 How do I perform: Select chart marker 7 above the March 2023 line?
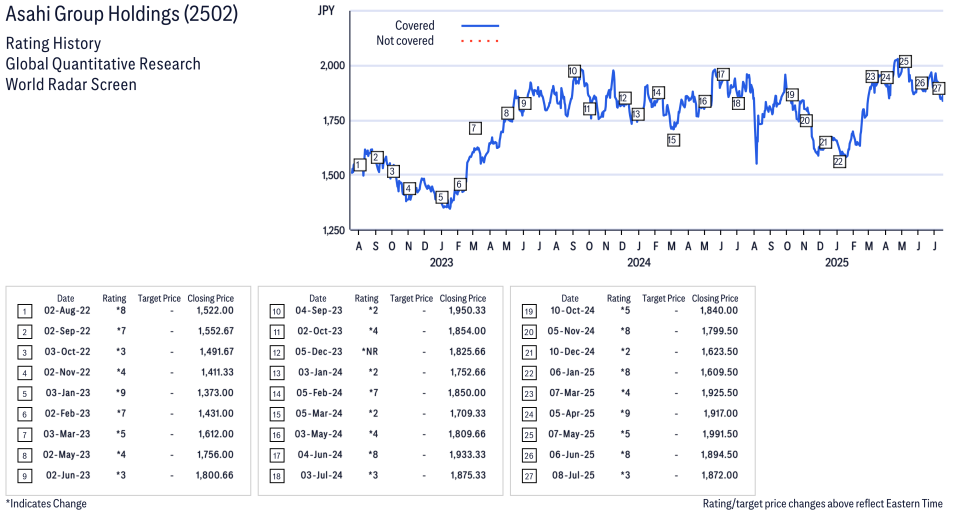click(475, 128)
